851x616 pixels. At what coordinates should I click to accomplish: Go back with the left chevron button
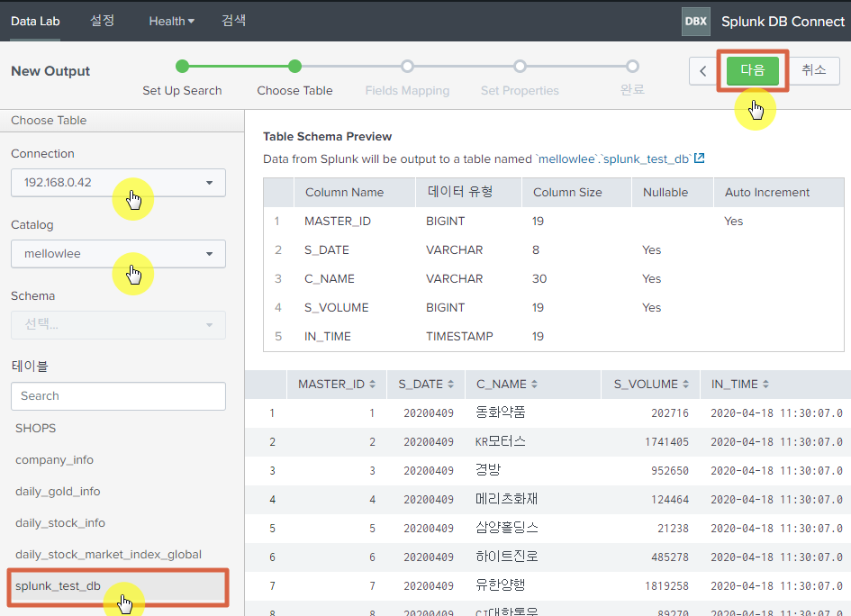click(x=702, y=71)
